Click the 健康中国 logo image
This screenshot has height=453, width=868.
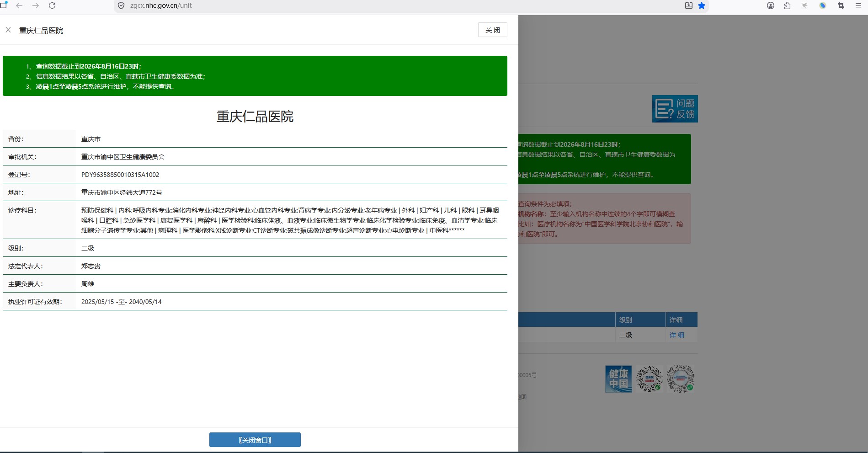(x=618, y=379)
